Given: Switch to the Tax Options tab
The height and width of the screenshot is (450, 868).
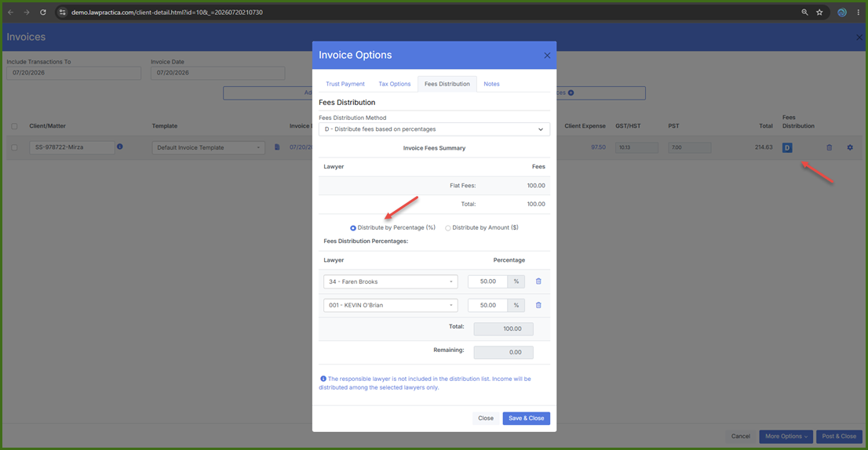Looking at the screenshot, I should pos(394,84).
